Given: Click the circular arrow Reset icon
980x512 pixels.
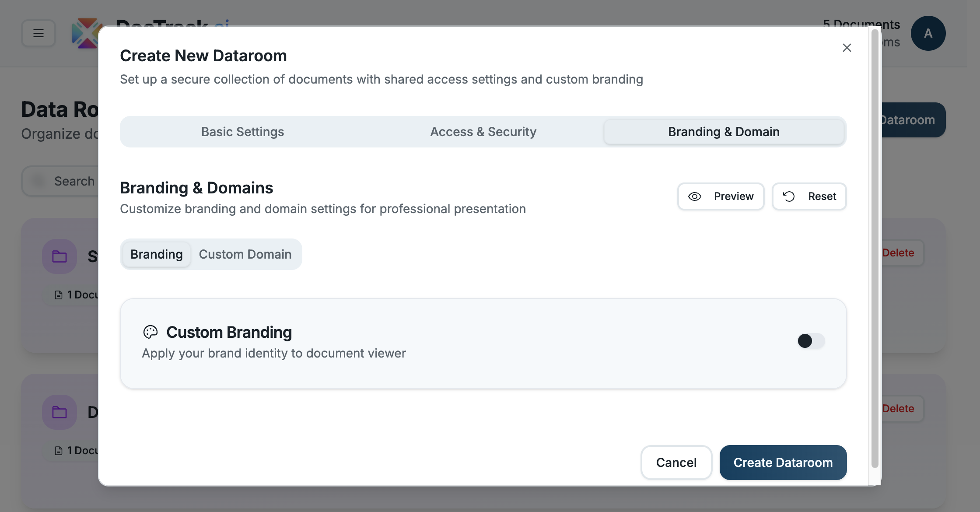Looking at the screenshot, I should coord(789,196).
